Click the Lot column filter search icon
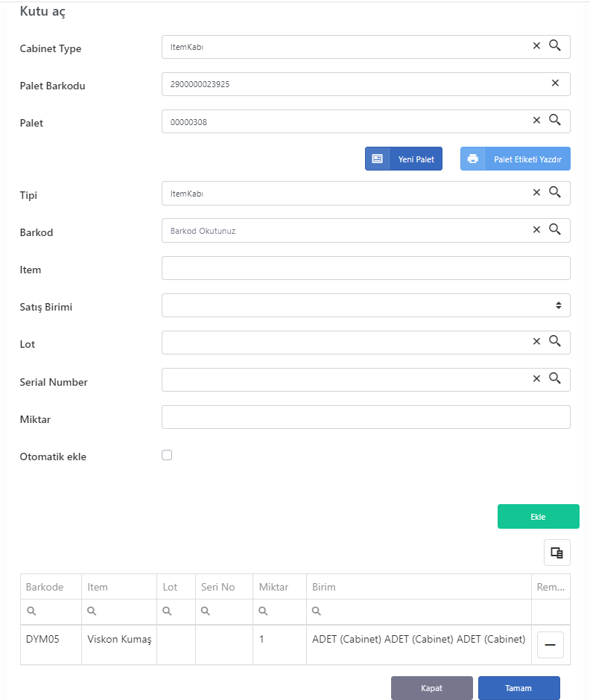Image resolution: width=590 pixels, height=700 pixels. [x=167, y=611]
